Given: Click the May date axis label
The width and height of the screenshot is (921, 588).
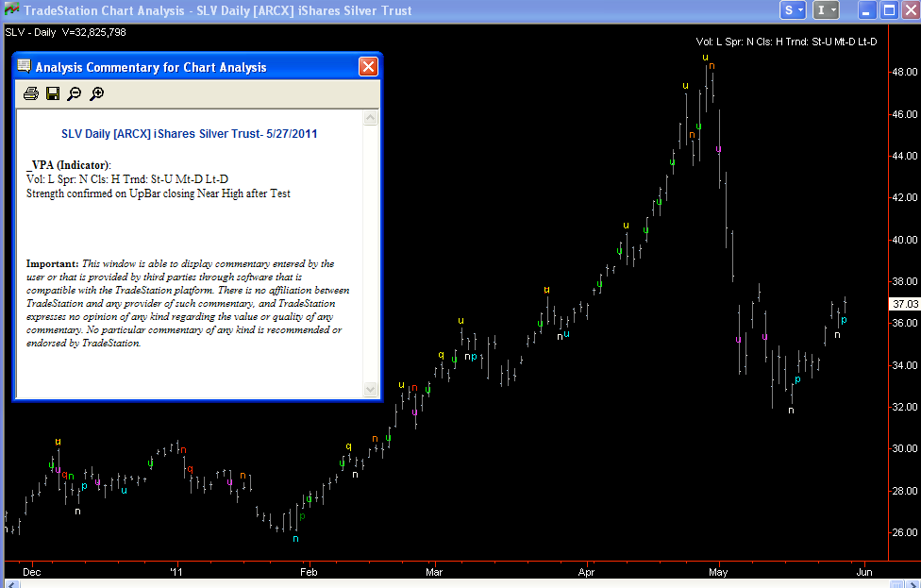Looking at the screenshot, I should [x=718, y=572].
